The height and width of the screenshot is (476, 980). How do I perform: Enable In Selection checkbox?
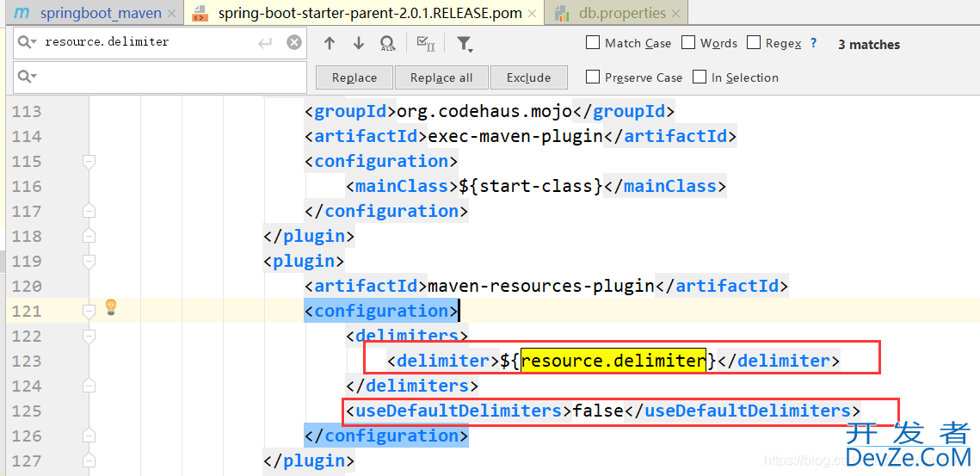pos(700,77)
